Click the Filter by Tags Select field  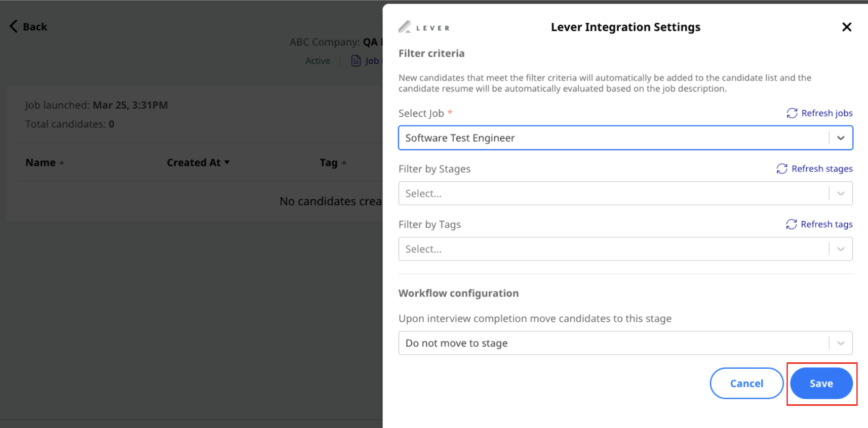point(625,249)
